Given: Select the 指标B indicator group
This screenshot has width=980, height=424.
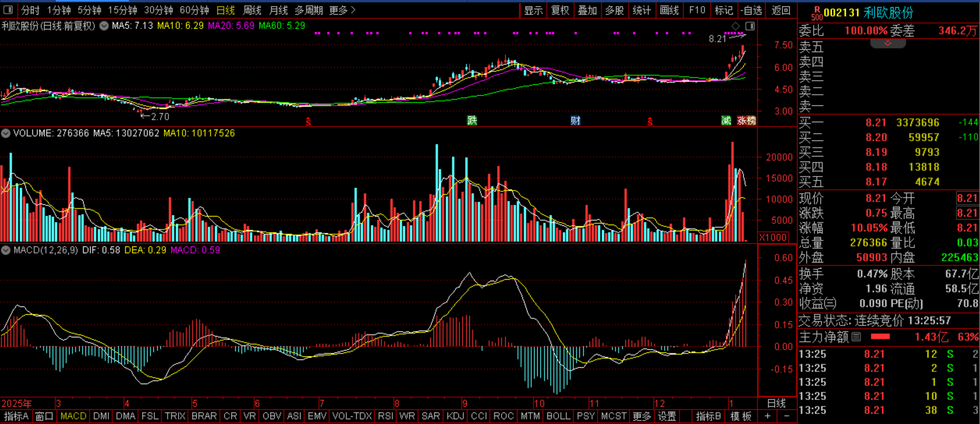Looking at the screenshot, I should tap(708, 416).
